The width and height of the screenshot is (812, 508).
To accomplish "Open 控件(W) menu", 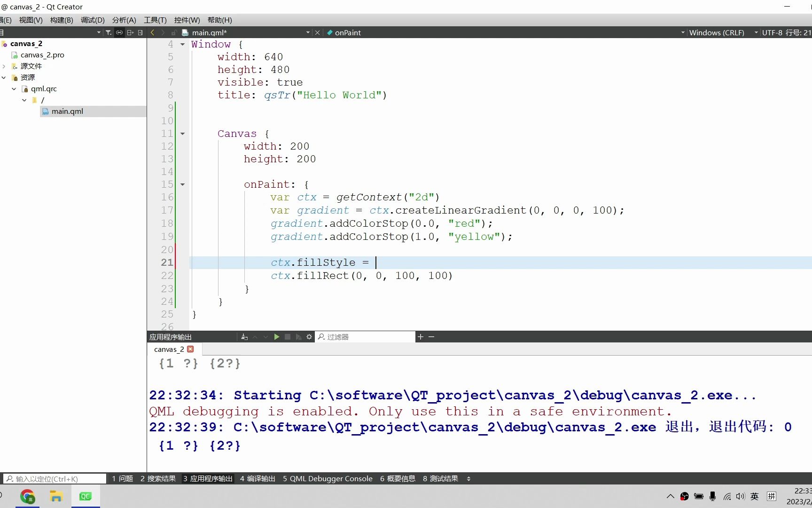I will (187, 20).
